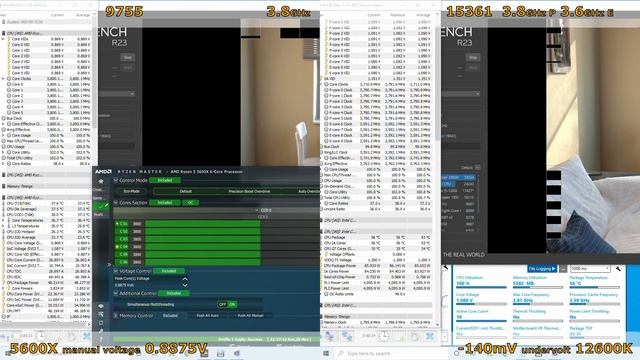Expand Core Powers row in left HWiNFO
This screenshot has height=360, width=640.
[3, 288]
